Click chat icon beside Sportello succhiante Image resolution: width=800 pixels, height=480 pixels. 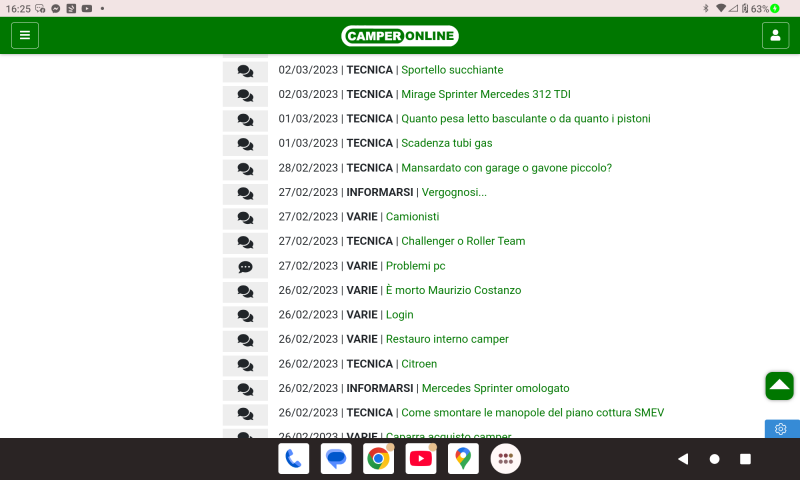pos(245,70)
